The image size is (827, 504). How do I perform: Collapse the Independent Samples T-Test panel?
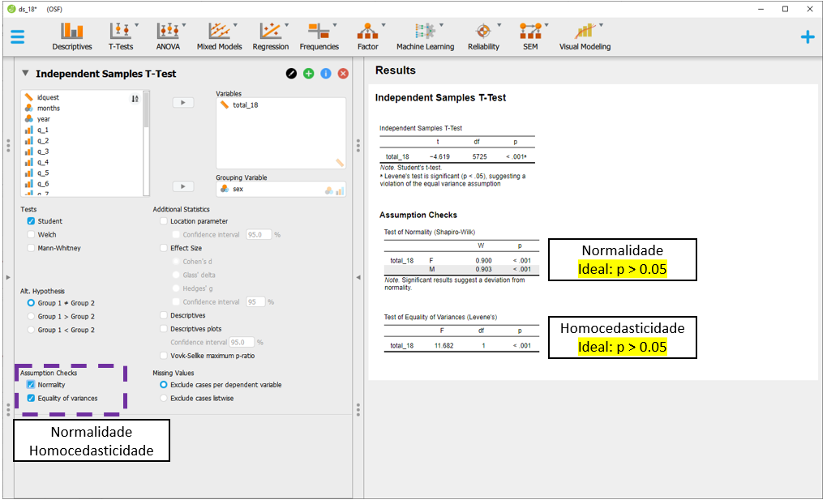25,74
